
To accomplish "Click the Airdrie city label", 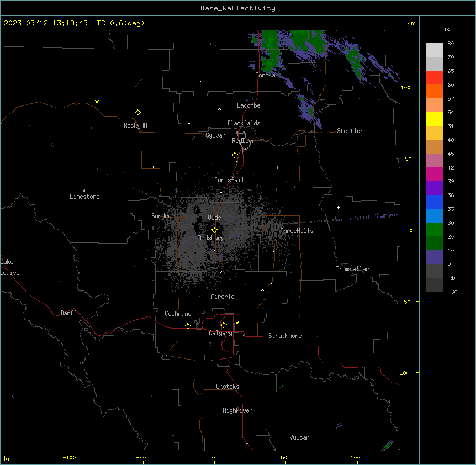I will pos(223,297).
